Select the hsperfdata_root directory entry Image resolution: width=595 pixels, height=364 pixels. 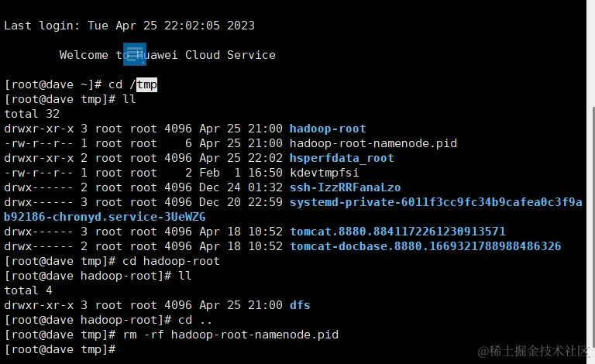(341, 158)
